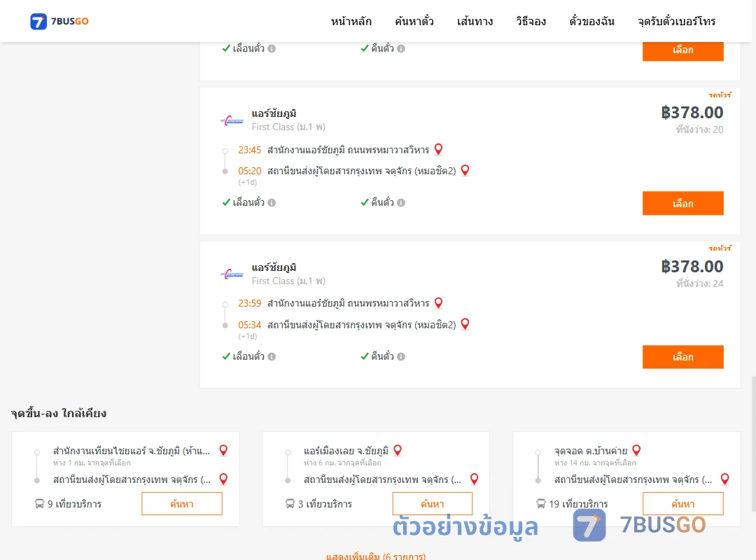756x560 pixels.
Task: Click the page vertical scrollbar
Action: click(754, 444)
